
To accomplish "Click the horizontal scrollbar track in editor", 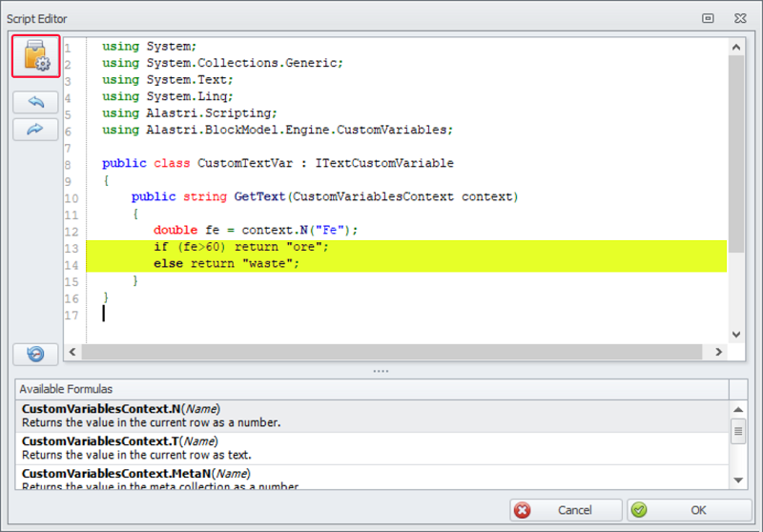I will (x=392, y=352).
